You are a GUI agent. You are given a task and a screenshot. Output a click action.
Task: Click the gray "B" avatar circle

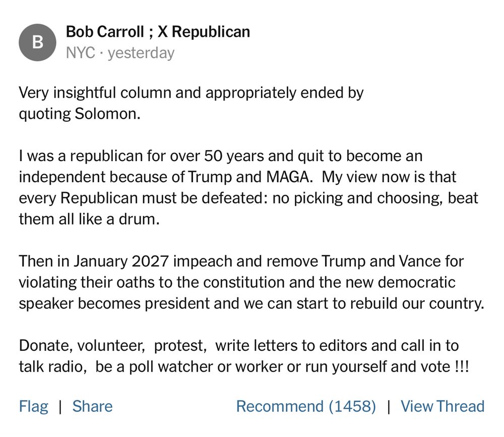(38, 42)
